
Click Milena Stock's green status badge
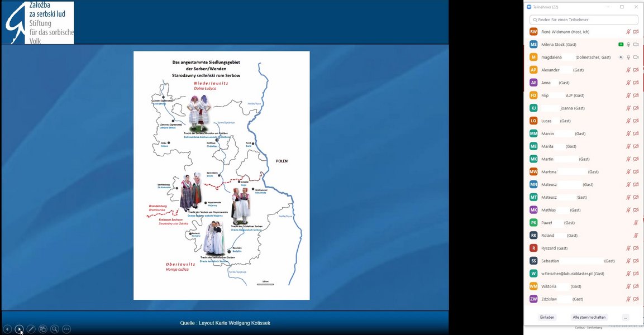(621, 45)
